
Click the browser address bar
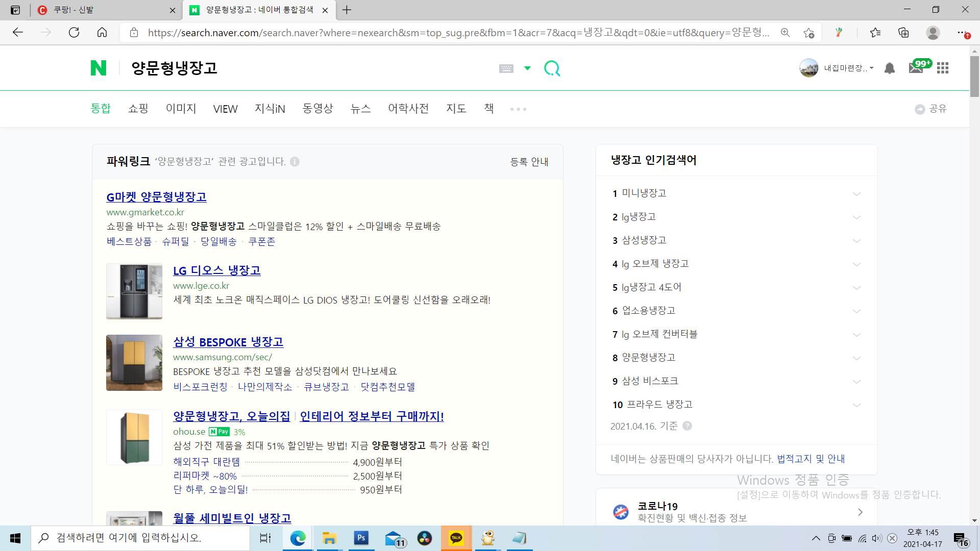pos(458,33)
